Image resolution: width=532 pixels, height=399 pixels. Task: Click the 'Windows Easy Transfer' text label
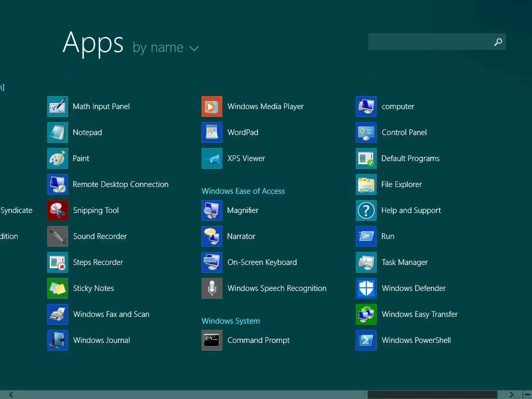click(420, 314)
